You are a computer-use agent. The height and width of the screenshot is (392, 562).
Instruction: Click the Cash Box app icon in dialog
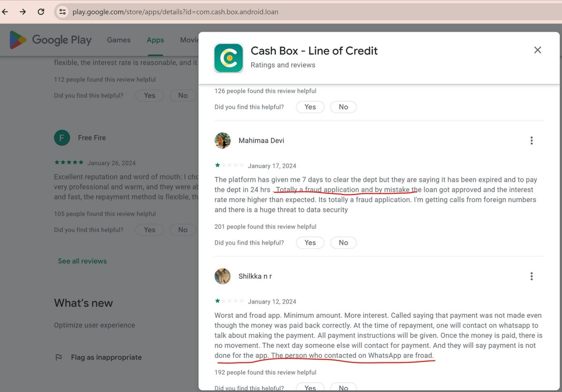228,58
